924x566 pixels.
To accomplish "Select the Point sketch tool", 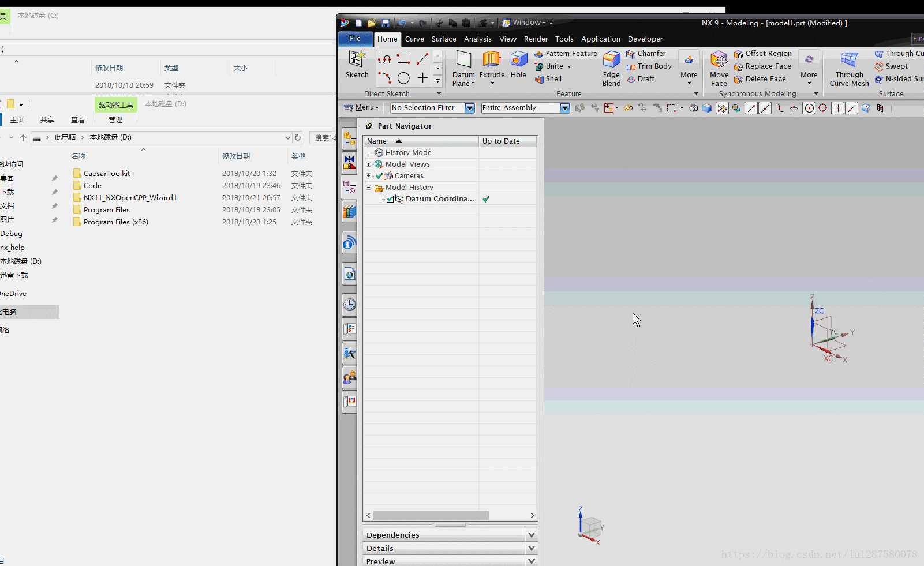I will coord(422,77).
